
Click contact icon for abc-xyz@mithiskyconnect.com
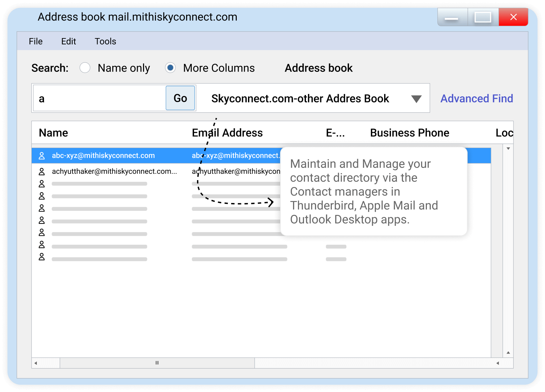pos(42,156)
